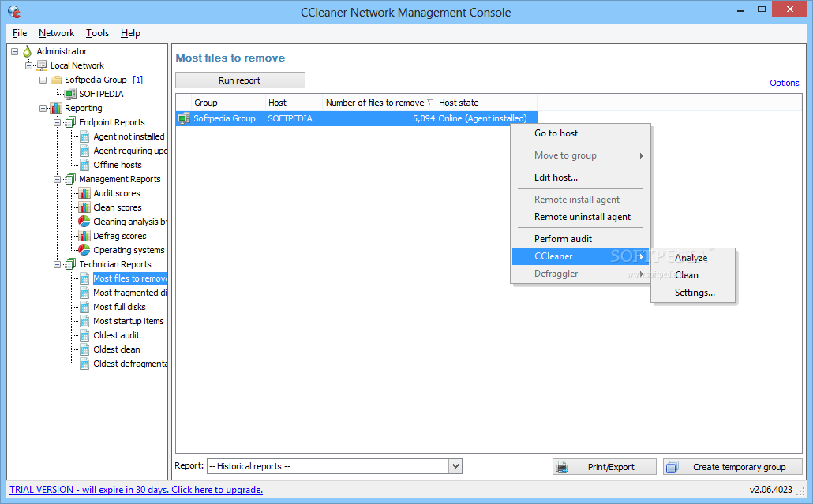813x504 pixels.
Task: Collapse the Administrator tree node
Action: pos(14,51)
